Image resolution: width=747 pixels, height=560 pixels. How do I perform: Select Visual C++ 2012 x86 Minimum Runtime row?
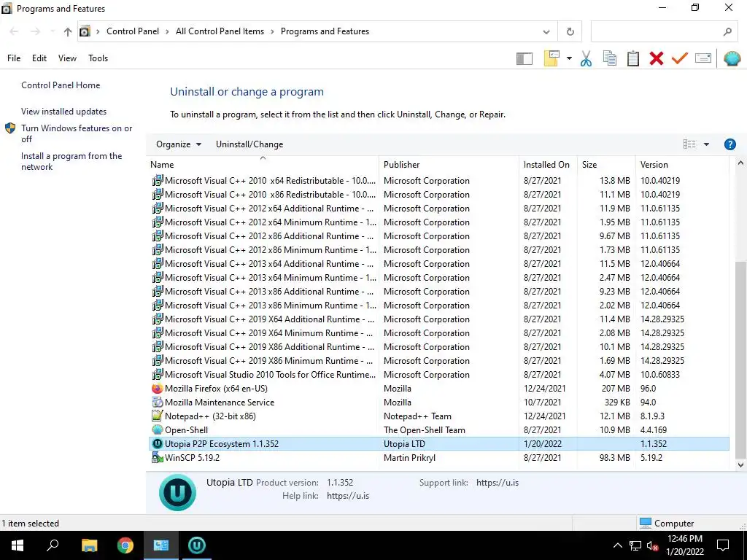click(x=438, y=250)
